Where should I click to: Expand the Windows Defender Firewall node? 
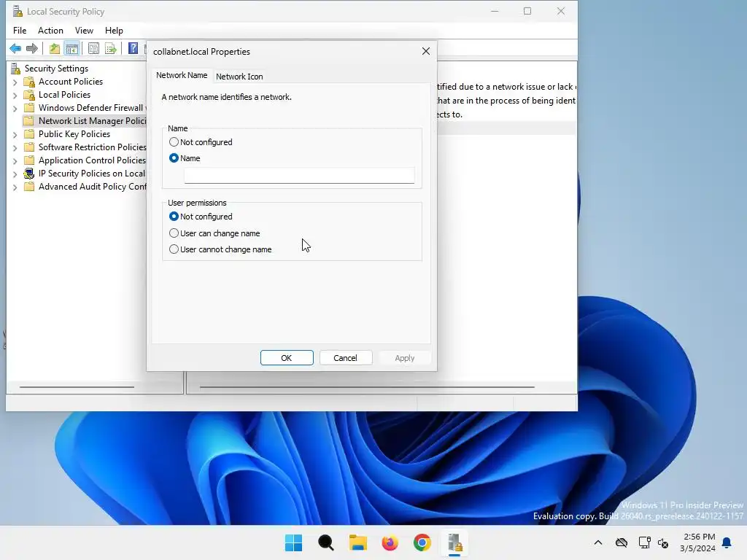(15, 109)
